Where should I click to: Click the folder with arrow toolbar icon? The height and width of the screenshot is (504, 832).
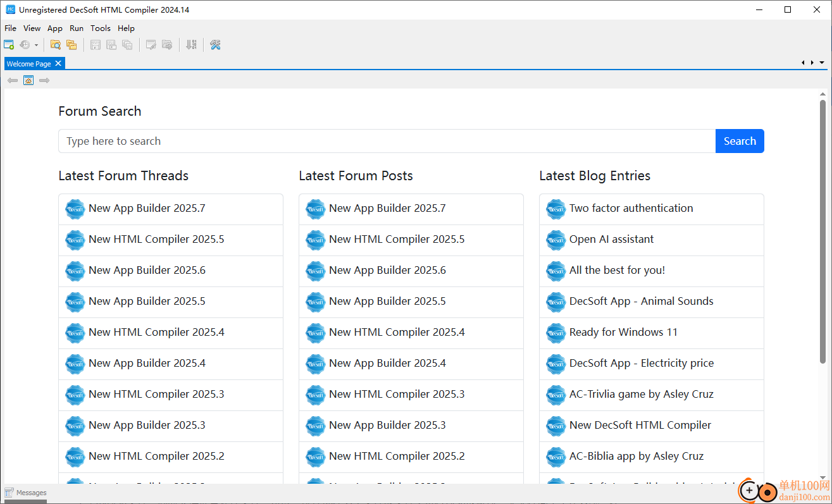click(167, 45)
